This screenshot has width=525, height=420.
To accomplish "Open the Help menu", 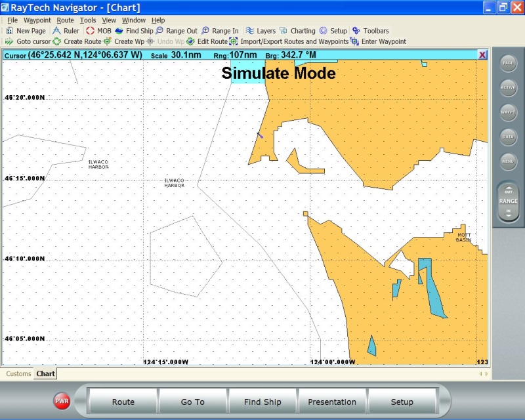I will point(158,20).
